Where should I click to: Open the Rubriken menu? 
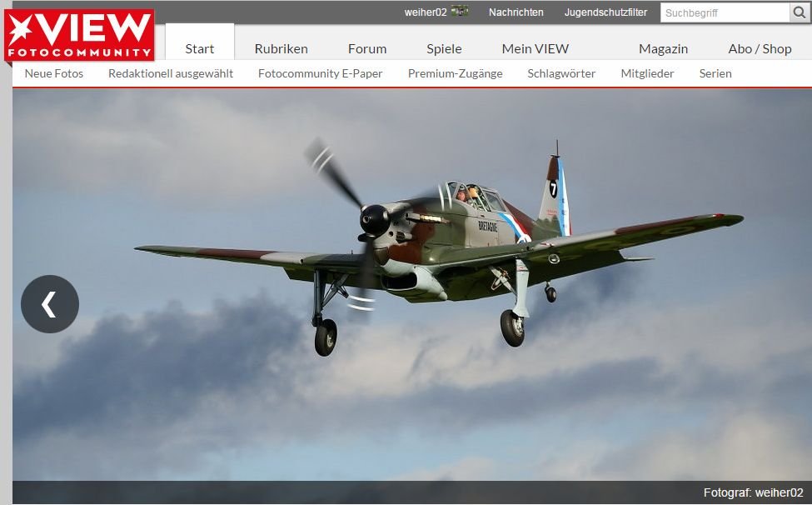(281, 48)
